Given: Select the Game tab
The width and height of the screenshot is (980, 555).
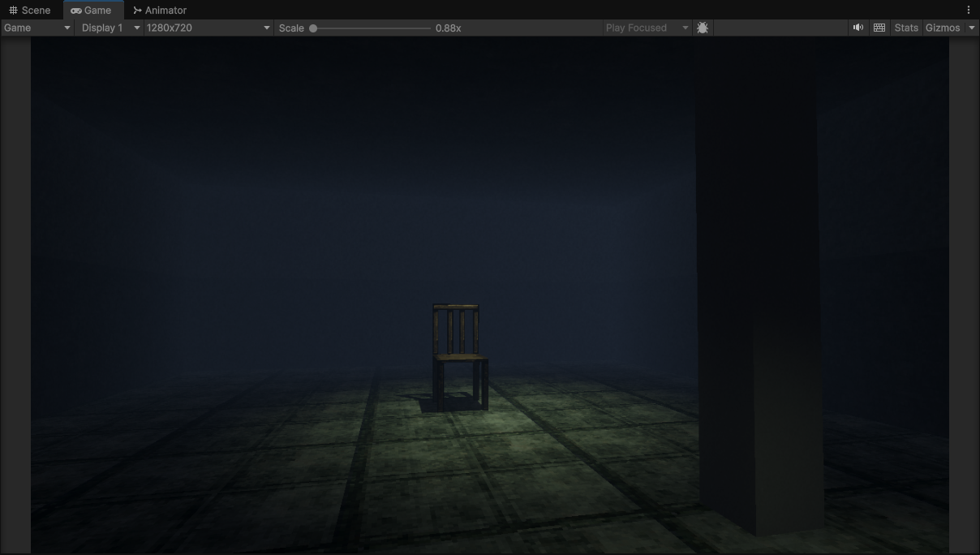Looking at the screenshot, I should 92,10.
